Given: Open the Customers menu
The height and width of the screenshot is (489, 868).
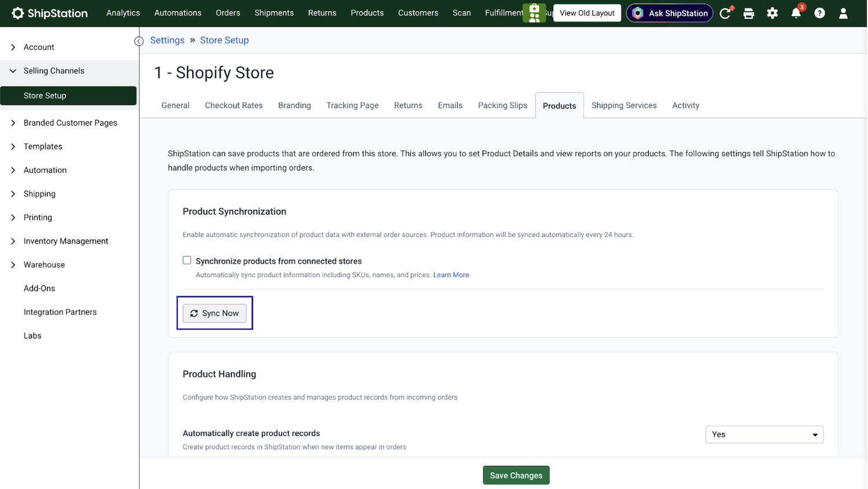Looking at the screenshot, I should click(418, 13).
